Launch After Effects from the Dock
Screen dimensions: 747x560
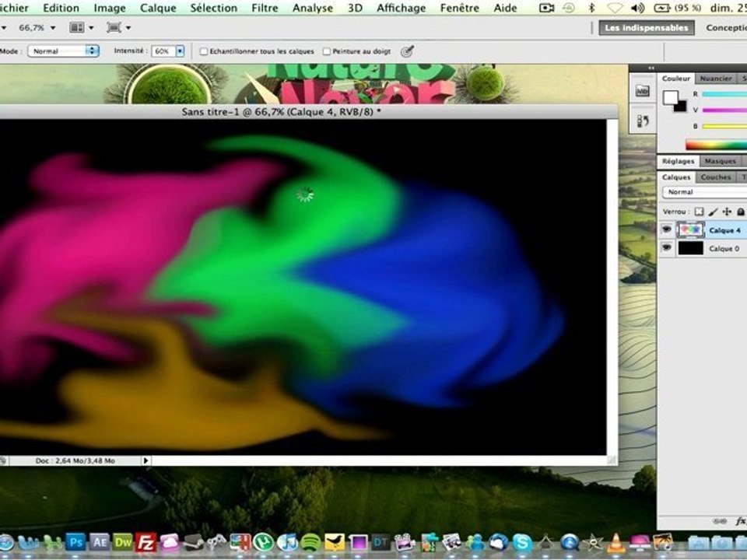point(99,542)
